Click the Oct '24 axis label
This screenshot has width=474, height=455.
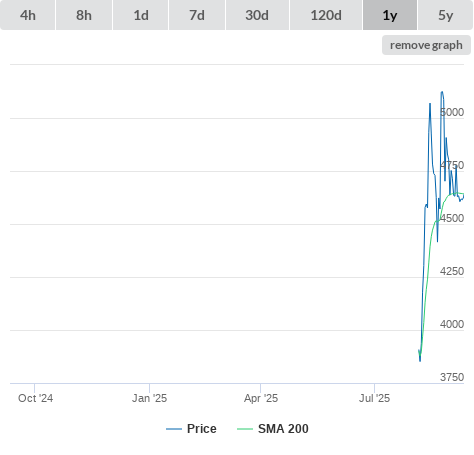[35, 398]
